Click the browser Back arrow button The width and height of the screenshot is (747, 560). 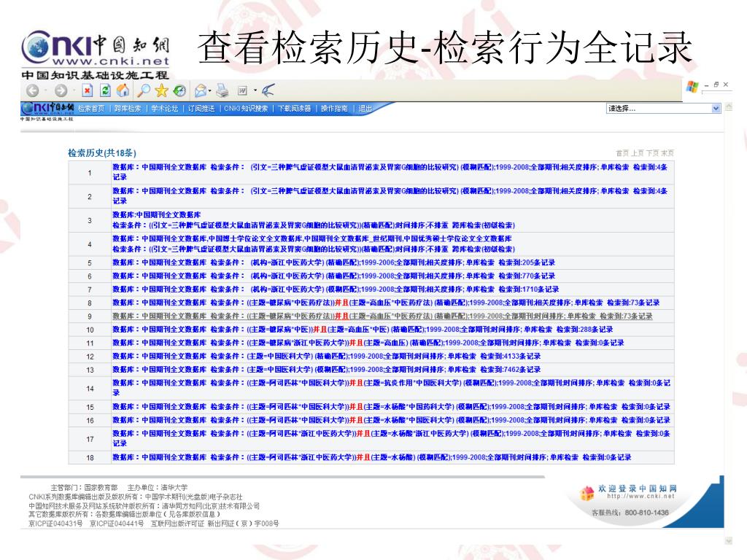tap(32, 90)
